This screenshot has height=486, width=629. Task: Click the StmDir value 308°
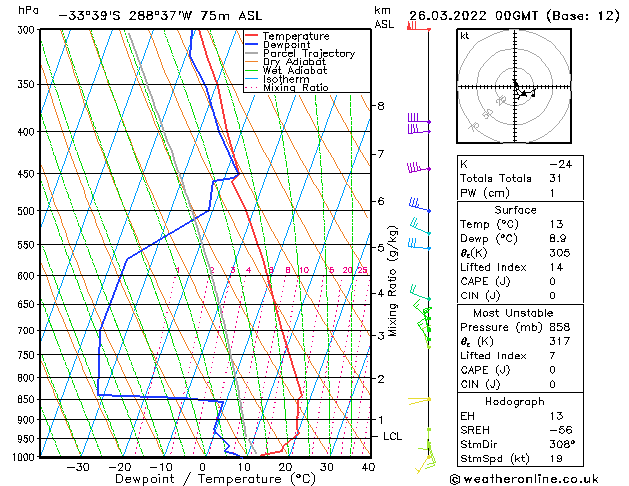(562, 445)
